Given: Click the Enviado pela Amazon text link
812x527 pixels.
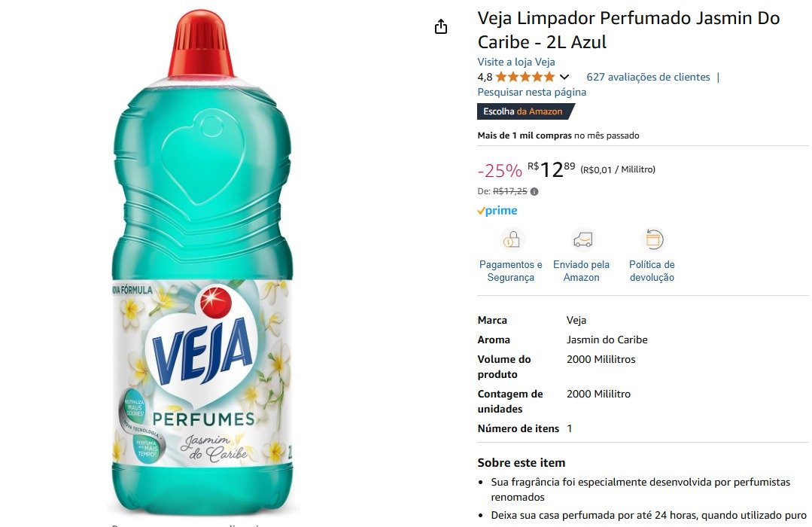Looking at the screenshot, I should 581,270.
